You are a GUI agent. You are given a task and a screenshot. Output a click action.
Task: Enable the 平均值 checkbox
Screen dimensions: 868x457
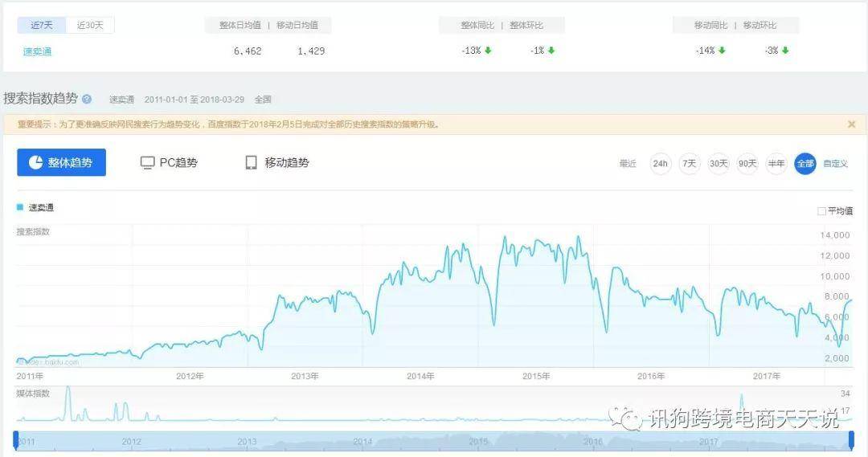[821, 211]
